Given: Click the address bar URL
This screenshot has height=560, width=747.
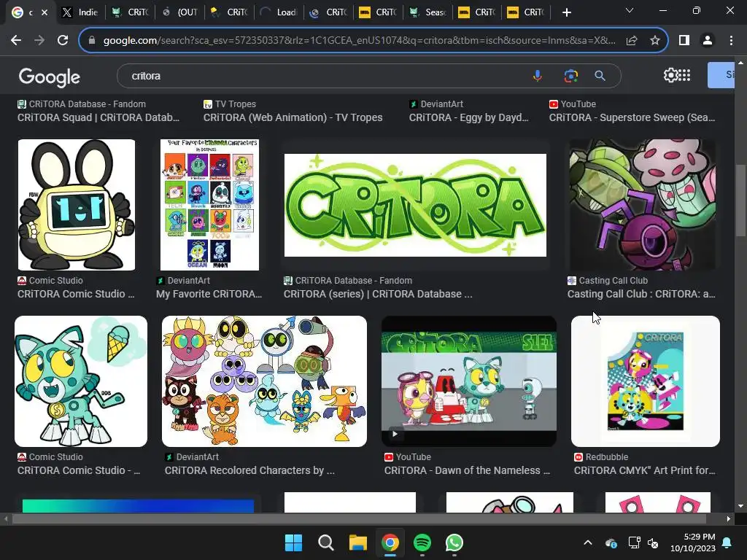Looking at the screenshot, I should [x=359, y=41].
